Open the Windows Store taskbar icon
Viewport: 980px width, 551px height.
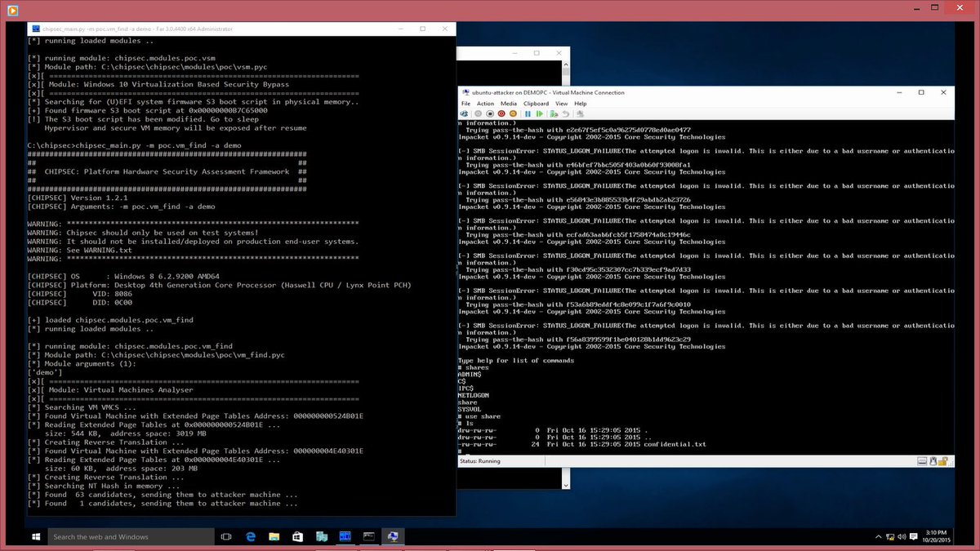[x=298, y=536]
